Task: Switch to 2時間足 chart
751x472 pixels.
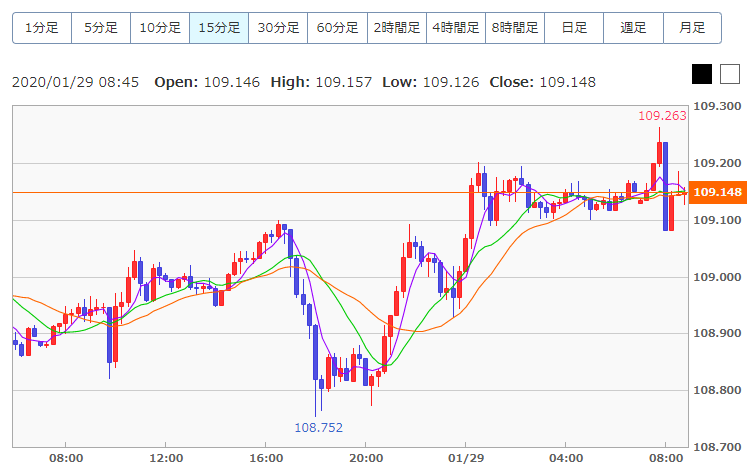Action: pos(397,28)
